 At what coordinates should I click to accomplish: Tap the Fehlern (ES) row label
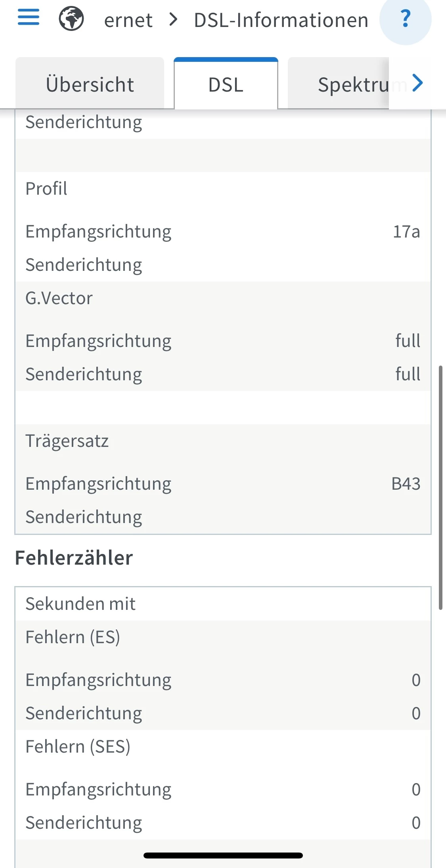click(73, 637)
